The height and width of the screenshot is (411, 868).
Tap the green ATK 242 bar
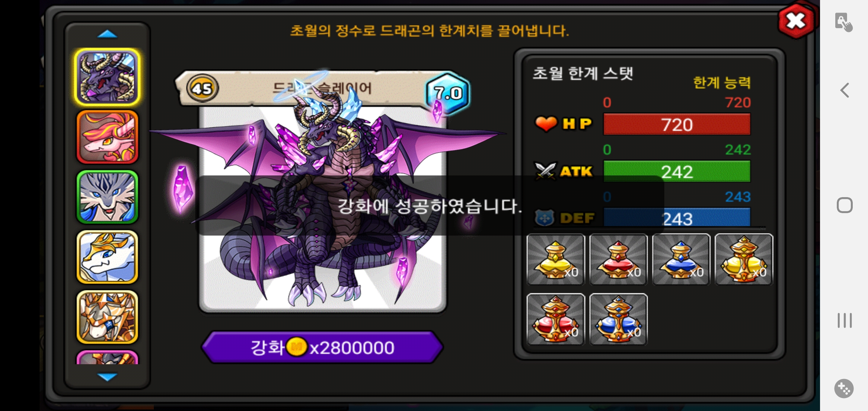click(x=677, y=172)
